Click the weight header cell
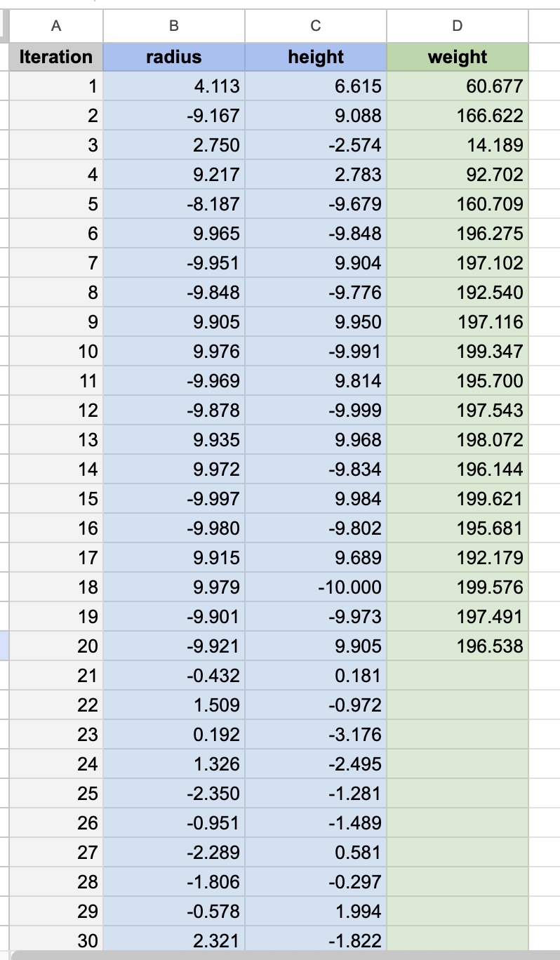This screenshot has width=560, height=960. point(458,57)
